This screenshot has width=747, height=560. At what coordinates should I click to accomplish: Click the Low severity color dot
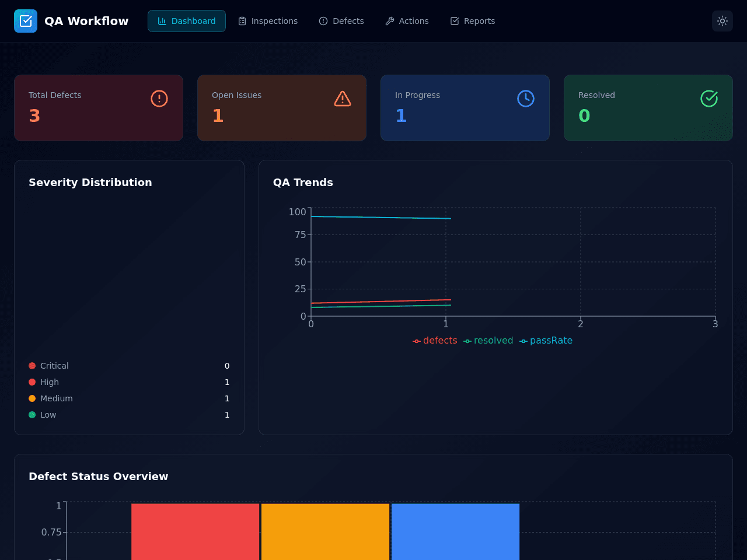coord(32,415)
